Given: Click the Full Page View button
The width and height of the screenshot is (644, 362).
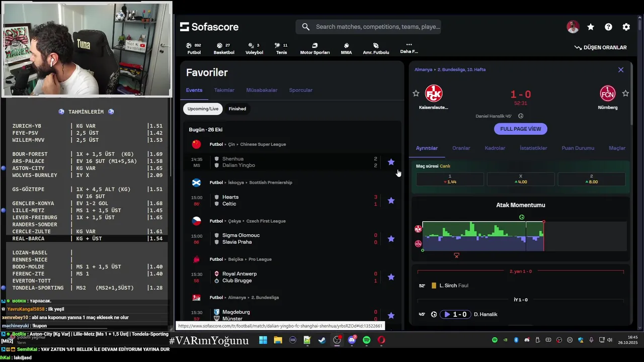Looking at the screenshot, I should click(x=521, y=129).
